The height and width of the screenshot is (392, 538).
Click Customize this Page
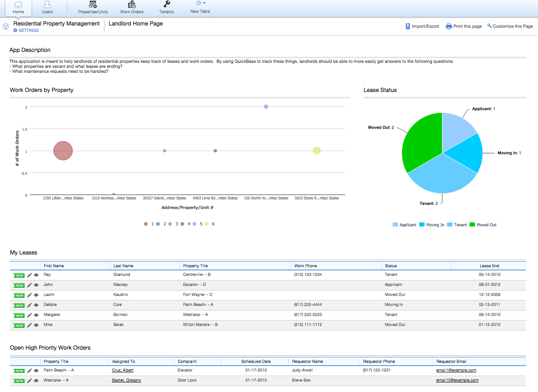click(510, 26)
